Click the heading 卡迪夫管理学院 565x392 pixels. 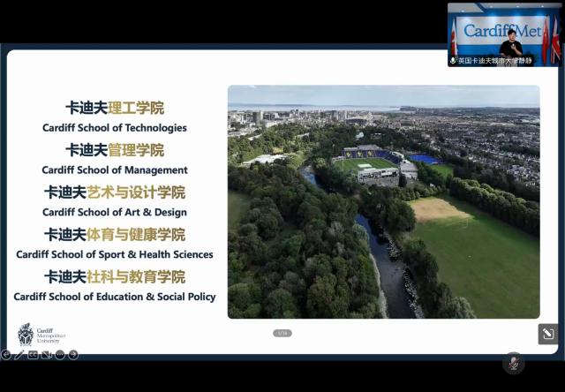(x=115, y=150)
